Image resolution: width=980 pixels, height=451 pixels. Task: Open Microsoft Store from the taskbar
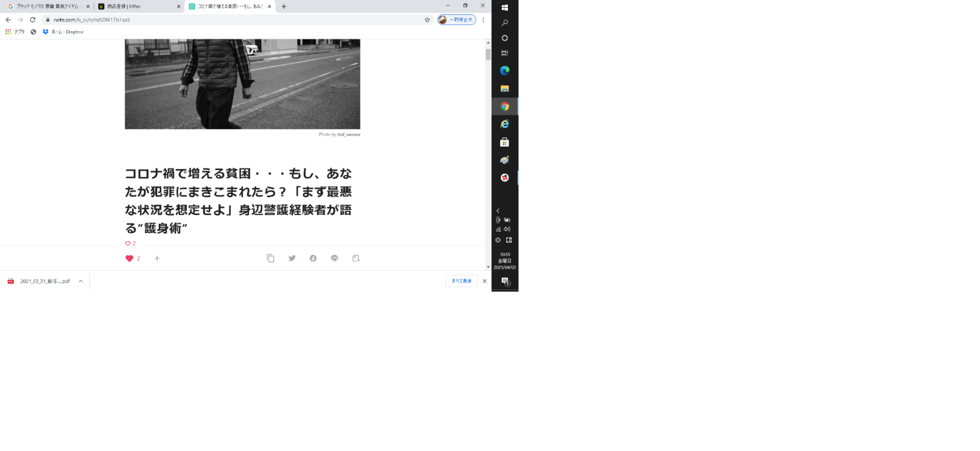tap(505, 142)
